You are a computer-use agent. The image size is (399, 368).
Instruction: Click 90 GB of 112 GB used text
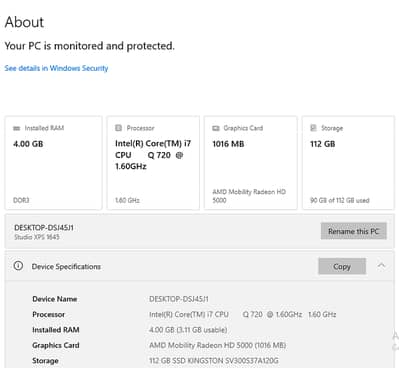pyautogui.click(x=340, y=200)
